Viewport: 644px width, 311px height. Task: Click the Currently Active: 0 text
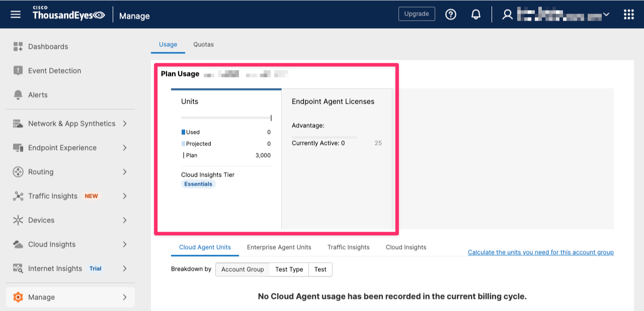coord(318,143)
